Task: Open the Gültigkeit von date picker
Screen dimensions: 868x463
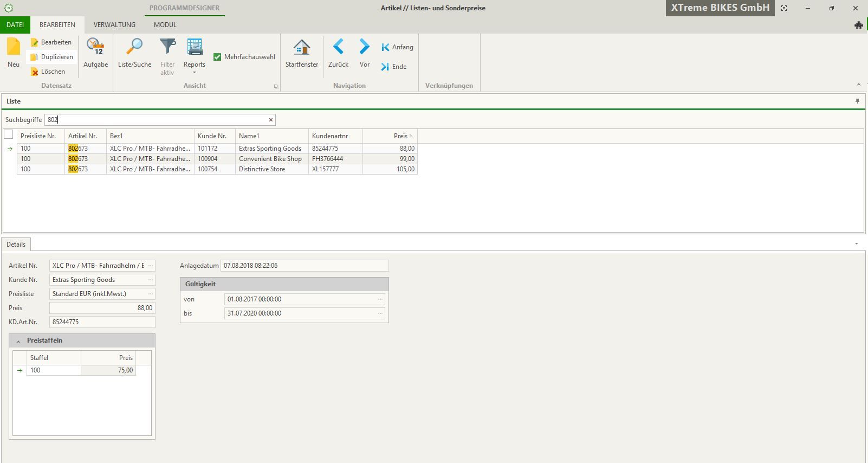Action: [x=380, y=299]
